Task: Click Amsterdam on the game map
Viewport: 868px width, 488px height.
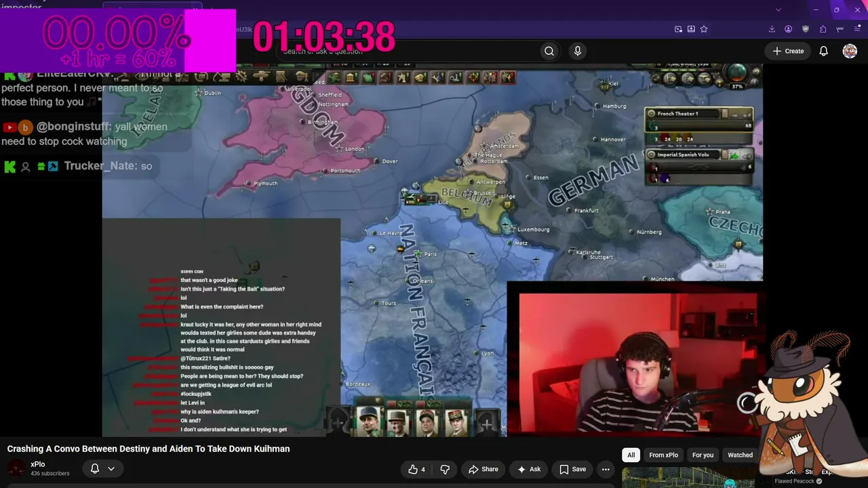Action: click(x=504, y=146)
